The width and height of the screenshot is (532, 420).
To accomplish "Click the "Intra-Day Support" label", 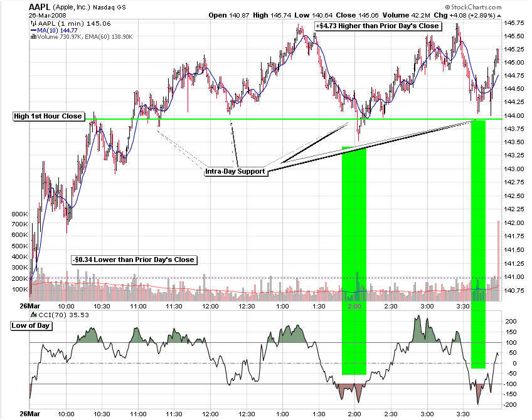I will (235, 171).
